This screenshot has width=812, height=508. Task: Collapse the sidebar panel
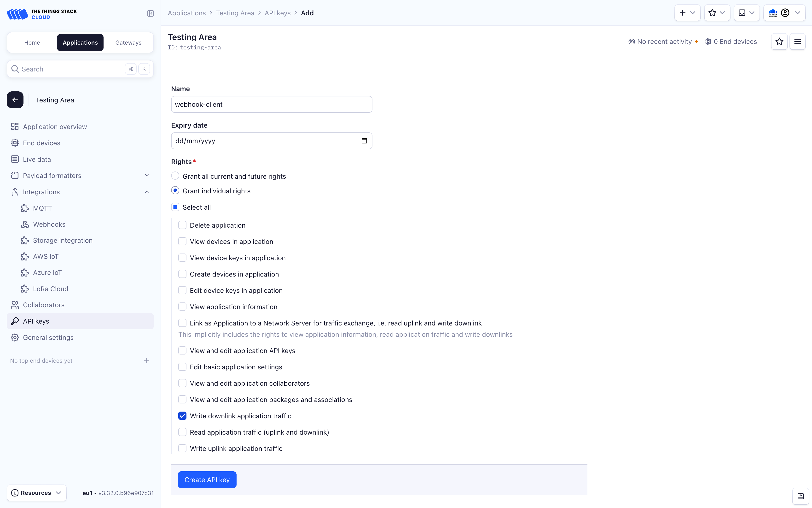150,13
